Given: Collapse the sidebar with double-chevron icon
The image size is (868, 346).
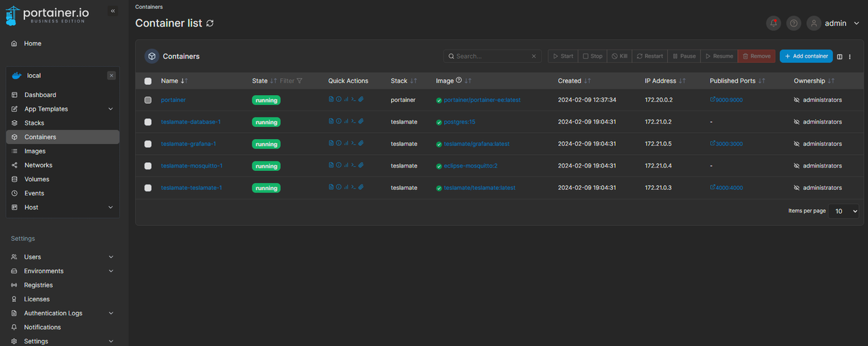Looking at the screenshot, I should tap(113, 11).
